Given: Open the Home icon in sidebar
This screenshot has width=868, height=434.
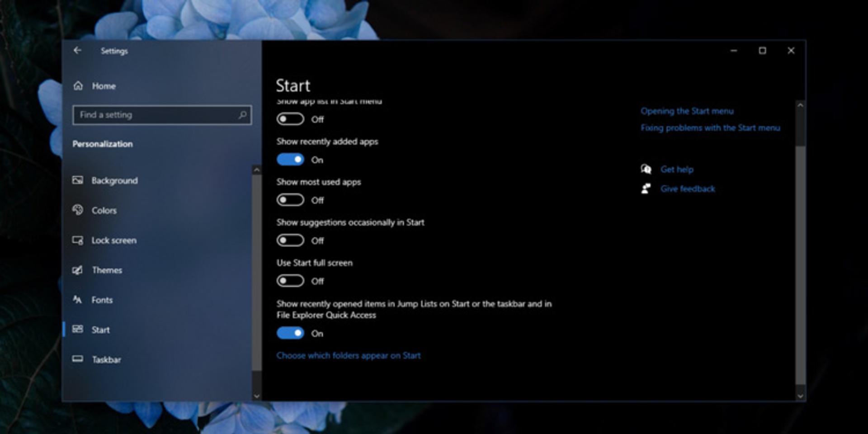Looking at the screenshot, I should [78, 85].
